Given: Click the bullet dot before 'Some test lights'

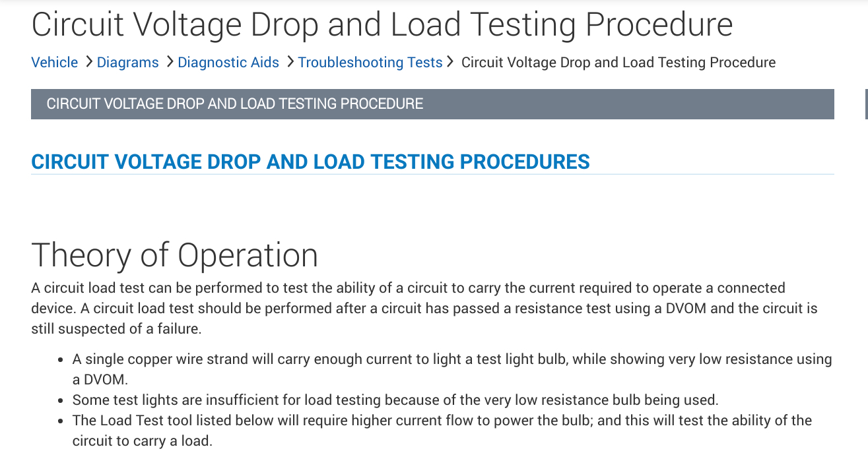Looking at the screenshot, I should (x=60, y=400).
